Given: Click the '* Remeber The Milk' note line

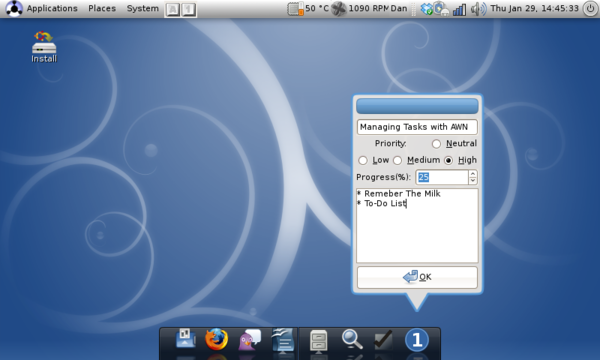Looking at the screenshot, I should click(x=398, y=194).
